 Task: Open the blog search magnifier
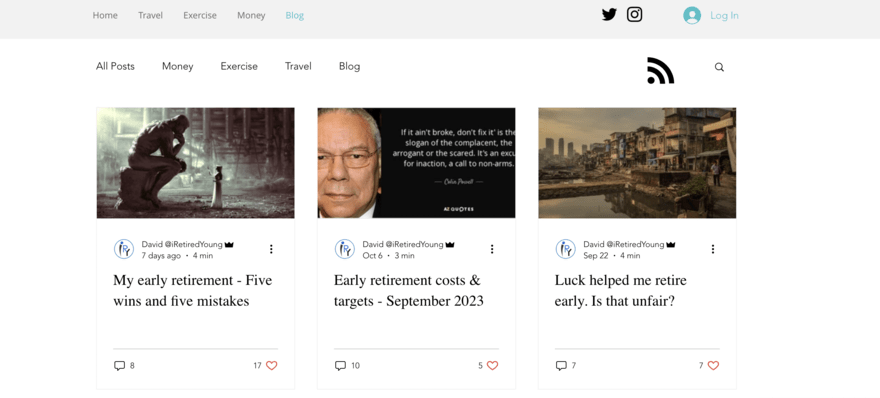(x=719, y=67)
